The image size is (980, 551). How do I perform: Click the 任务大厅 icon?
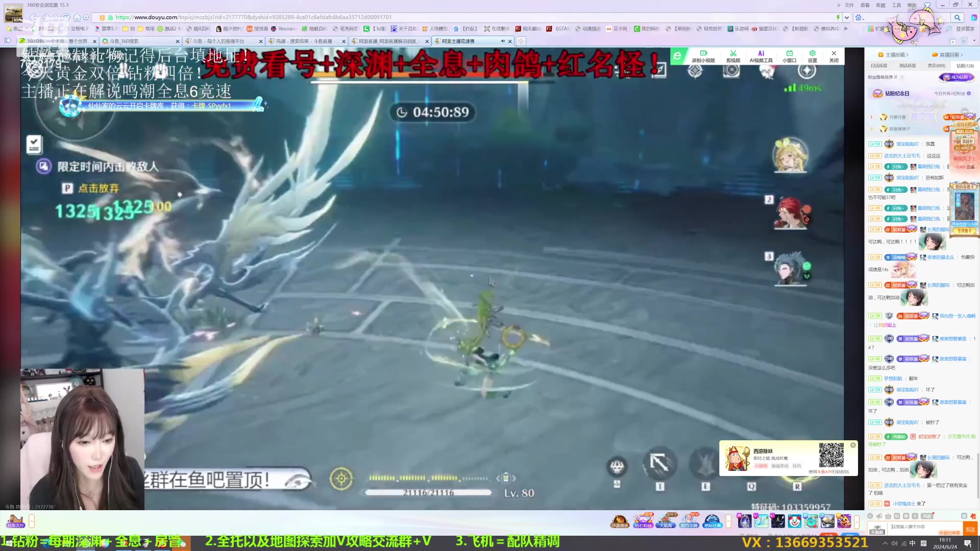pos(15,521)
